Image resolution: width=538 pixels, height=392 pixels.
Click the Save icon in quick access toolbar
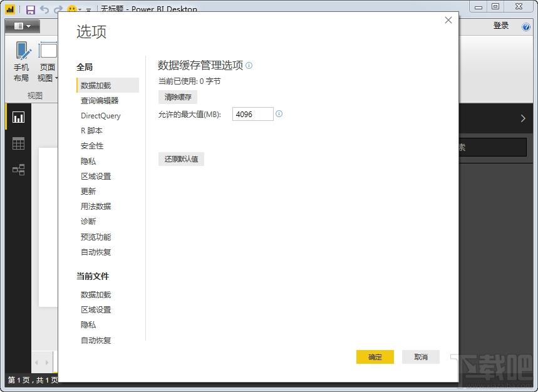click(31, 9)
